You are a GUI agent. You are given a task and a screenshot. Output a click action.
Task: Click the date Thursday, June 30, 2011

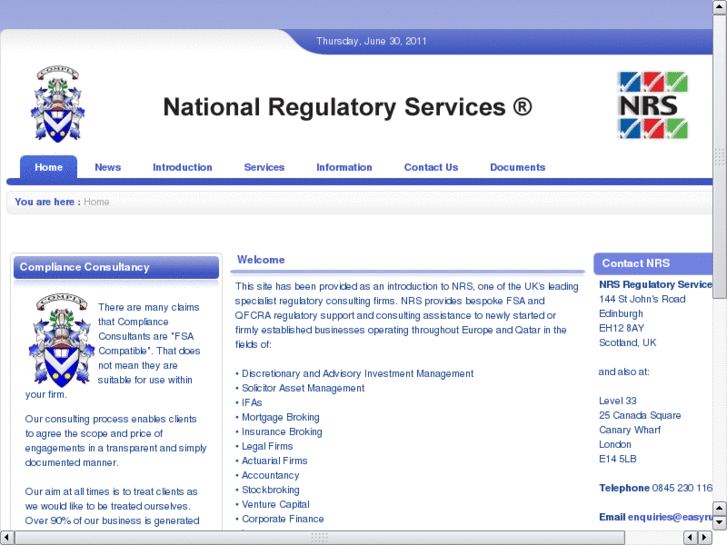pos(371,41)
